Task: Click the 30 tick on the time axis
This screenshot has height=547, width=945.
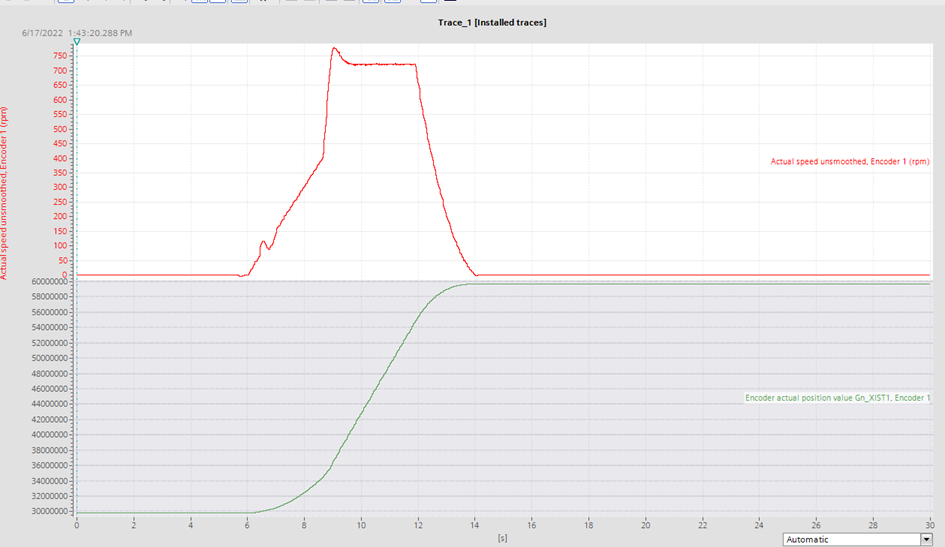Action: [930, 525]
